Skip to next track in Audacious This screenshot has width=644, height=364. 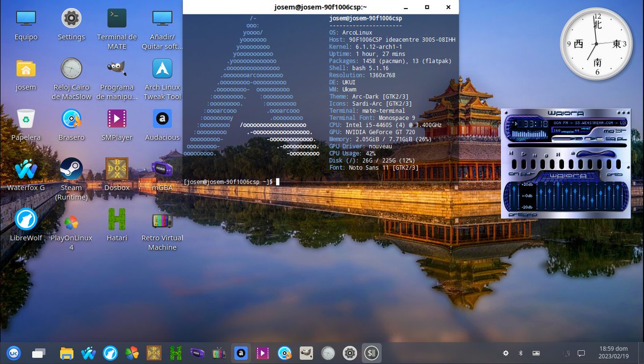coord(558,155)
